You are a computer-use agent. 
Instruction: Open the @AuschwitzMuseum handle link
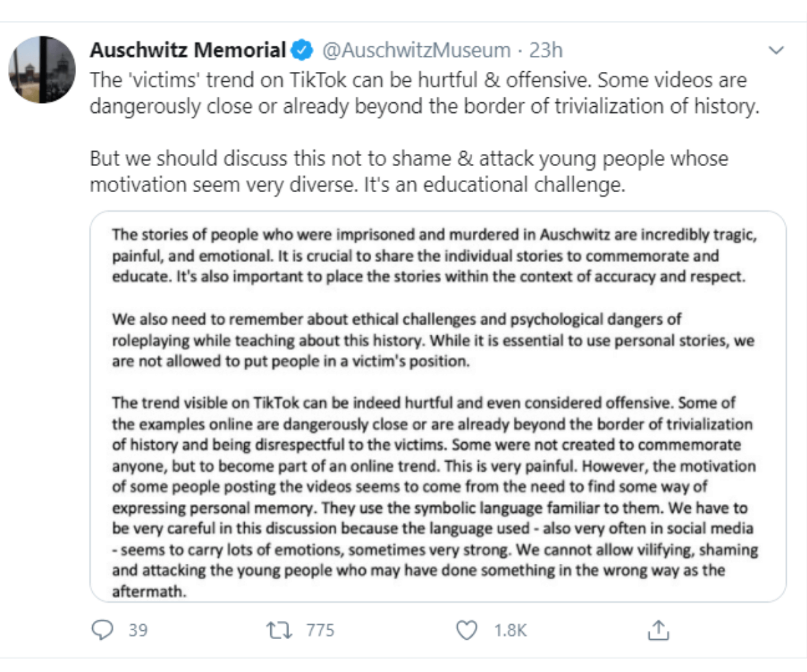point(416,50)
